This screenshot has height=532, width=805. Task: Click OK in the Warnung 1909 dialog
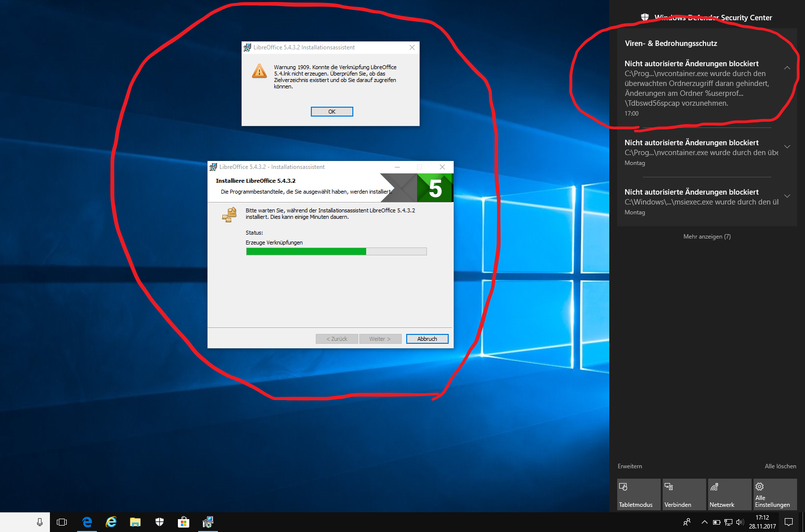click(x=332, y=112)
